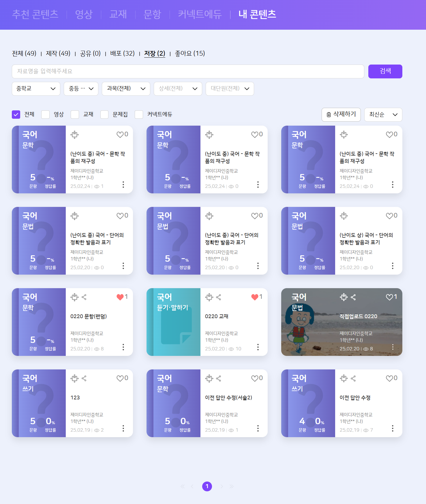The height and width of the screenshot is (504, 426).
Task: Check the 영상 filter checkbox
Action: pos(46,115)
